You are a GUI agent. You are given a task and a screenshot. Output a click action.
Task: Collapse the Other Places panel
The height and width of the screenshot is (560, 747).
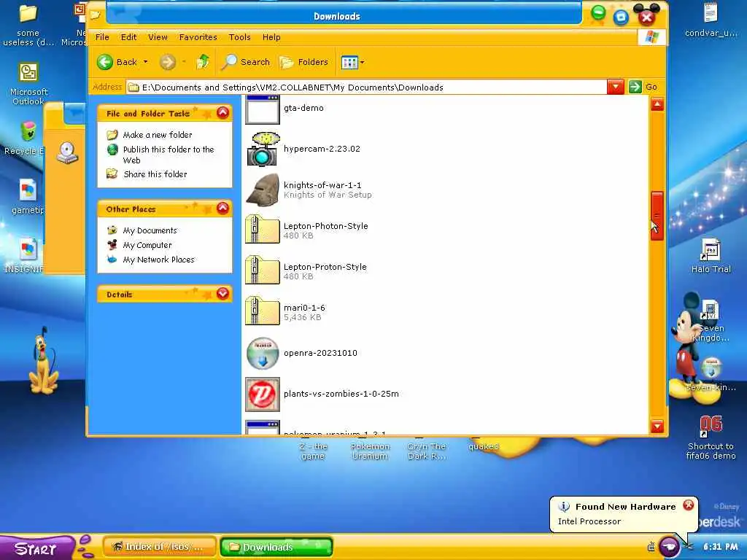tap(222, 208)
